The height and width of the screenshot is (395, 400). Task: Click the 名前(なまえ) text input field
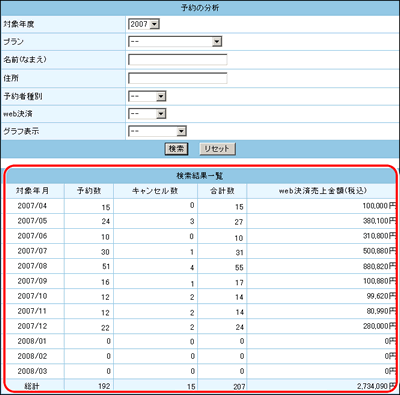(x=178, y=60)
